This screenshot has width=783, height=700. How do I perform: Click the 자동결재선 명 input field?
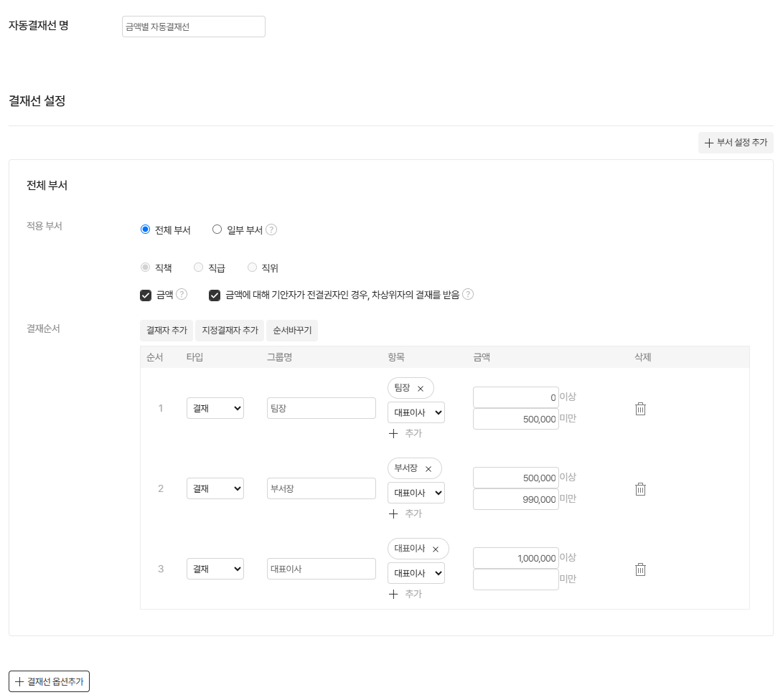click(193, 27)
